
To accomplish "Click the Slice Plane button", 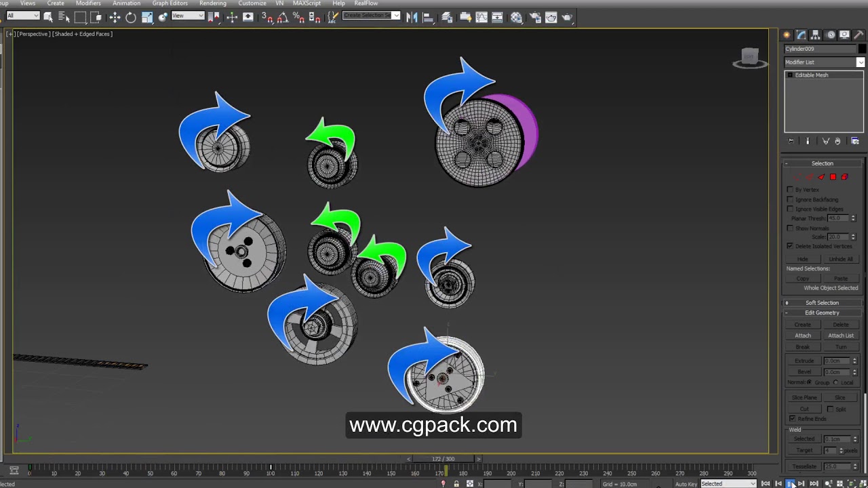I will click(x=804, y=398).
